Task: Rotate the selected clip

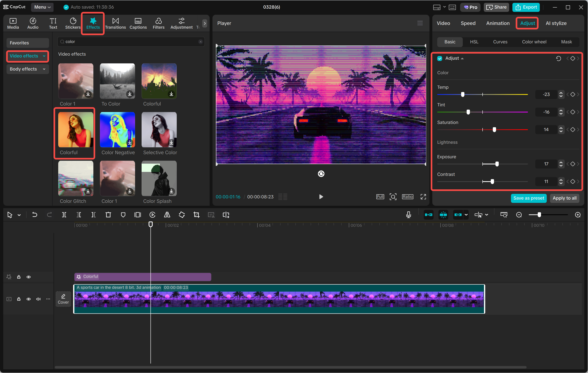Action: tap(182, 215)
